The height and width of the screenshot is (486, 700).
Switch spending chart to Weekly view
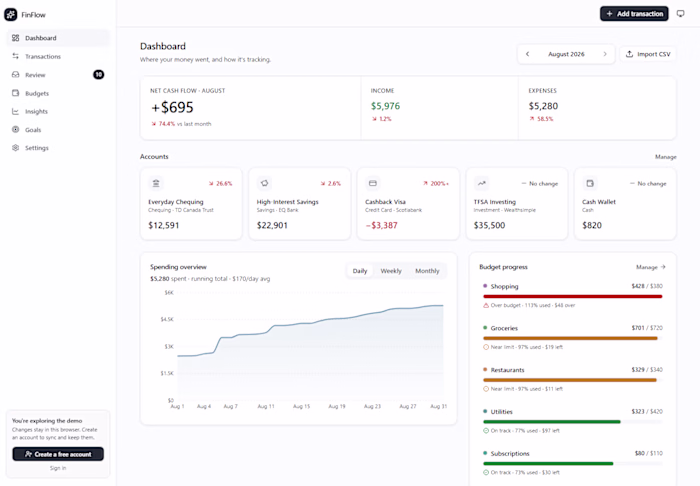point(391,271)
